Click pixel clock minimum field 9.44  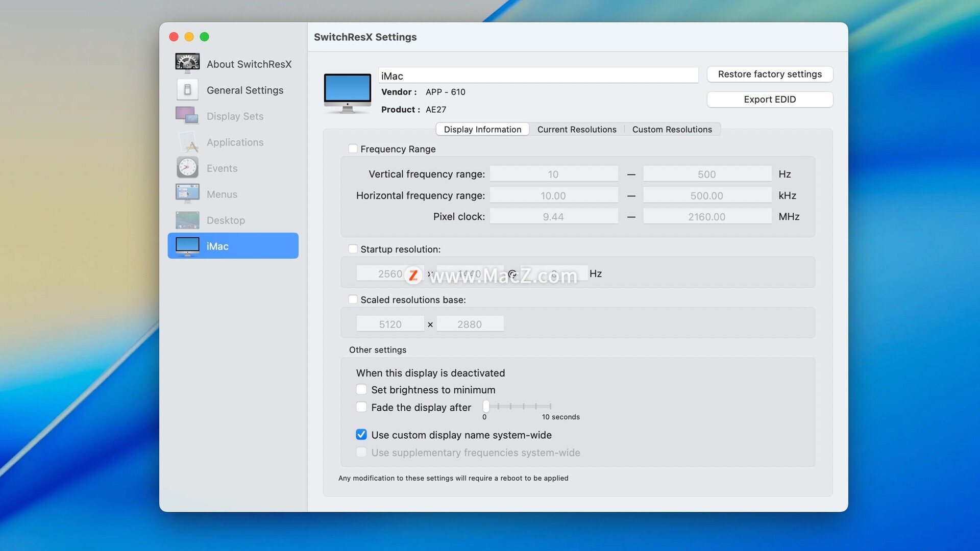554,216
